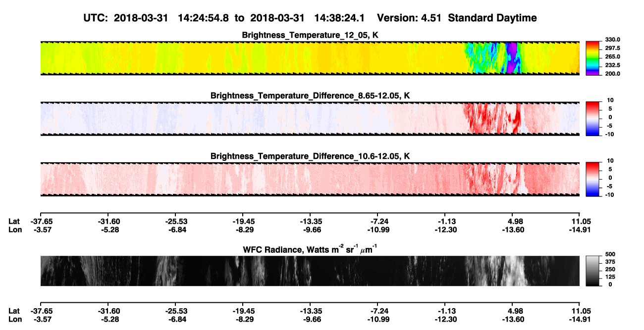Click the WFC Radiance grayscale image strip

point(310,271)
